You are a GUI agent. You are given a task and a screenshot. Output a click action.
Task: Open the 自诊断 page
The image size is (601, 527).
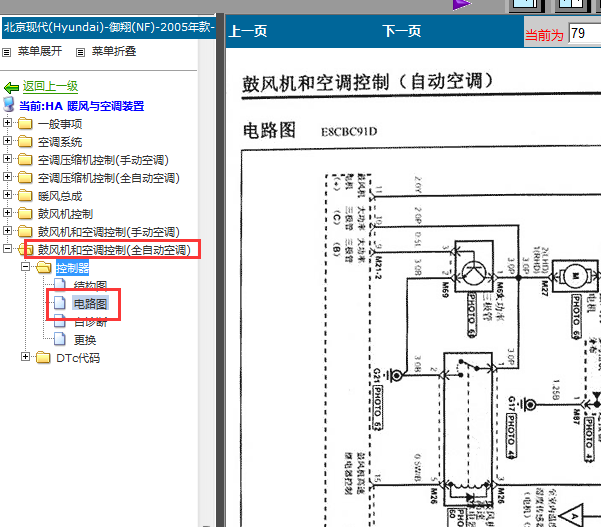(x=90, y=322)
